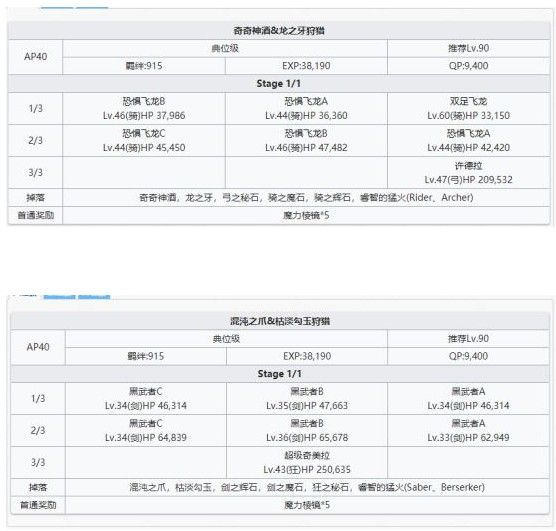Select the 黑武者B HP 65,678 cell
This screenshot has width=556, height=531.
307,431
